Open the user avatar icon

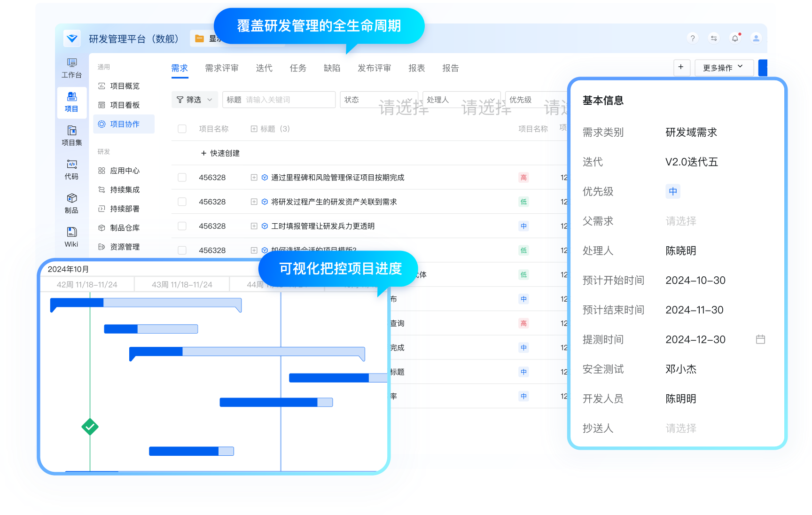tap(756, 39)
